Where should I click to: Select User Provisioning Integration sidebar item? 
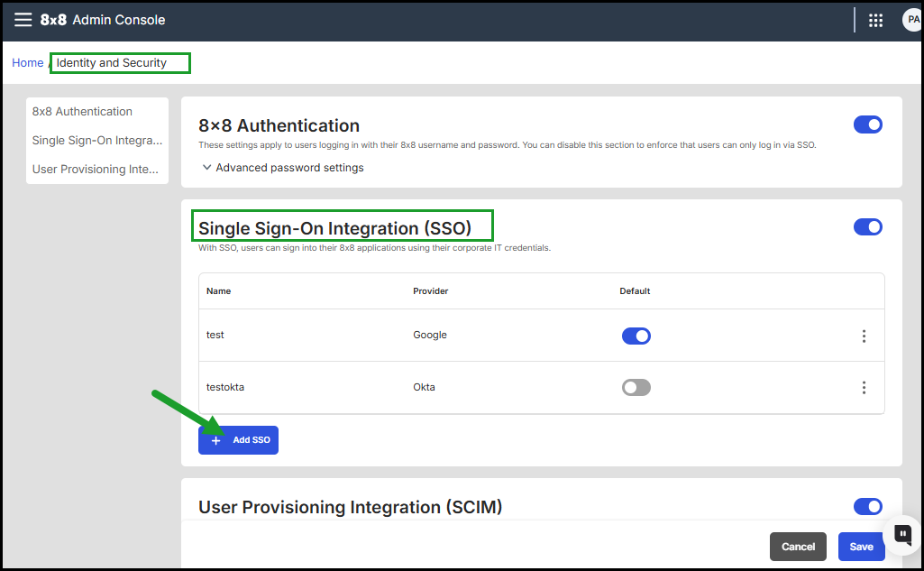[x=95, y=170]
